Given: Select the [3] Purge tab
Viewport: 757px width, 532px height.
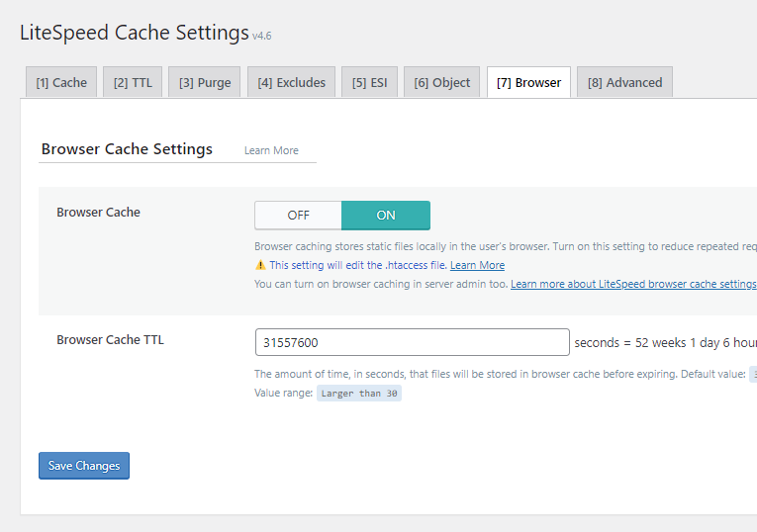Looking at the screenshot, I should [205, 82].
